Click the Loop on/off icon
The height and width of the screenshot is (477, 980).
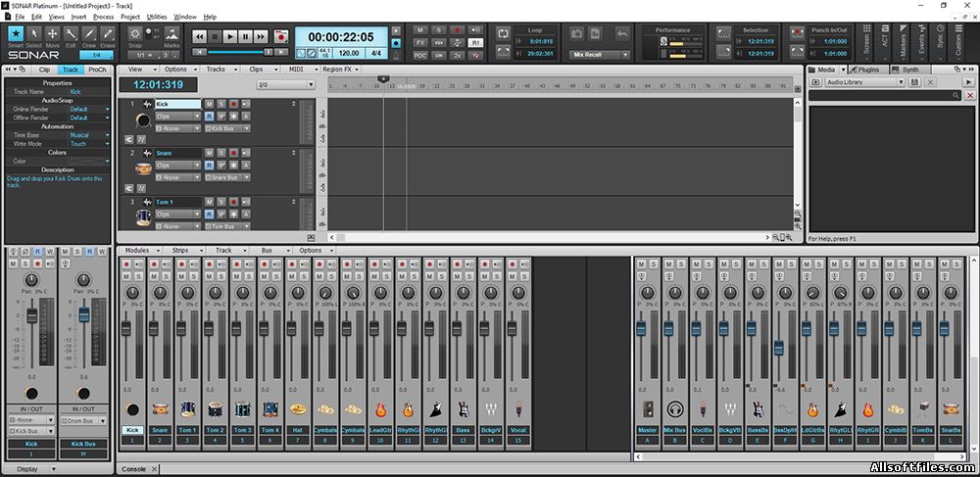[504, 33]
